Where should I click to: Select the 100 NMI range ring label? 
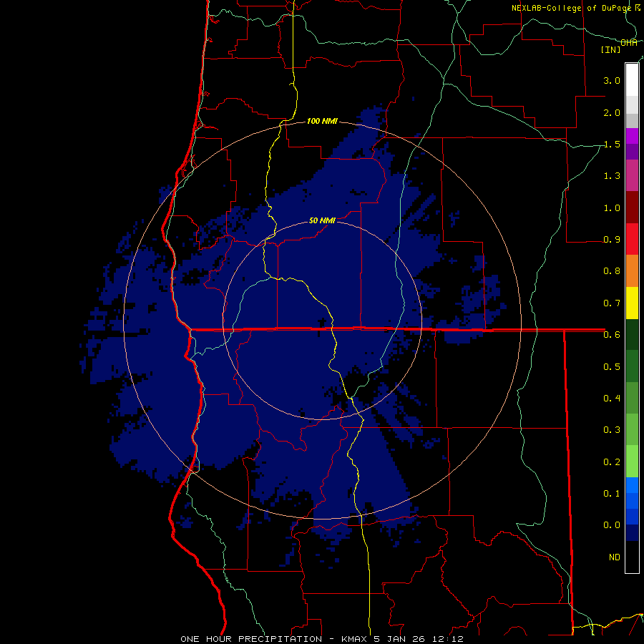click(x=323, y=121)
